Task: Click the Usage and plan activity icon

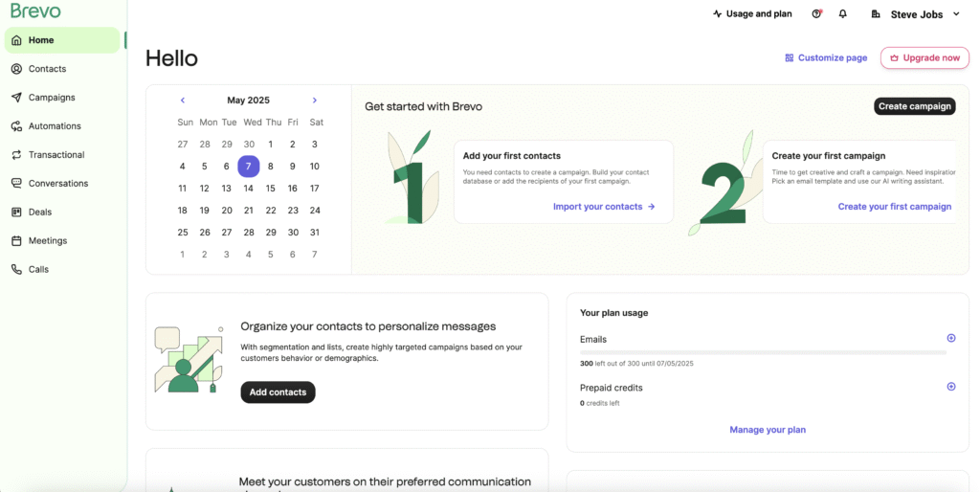Action: point(718,13)
